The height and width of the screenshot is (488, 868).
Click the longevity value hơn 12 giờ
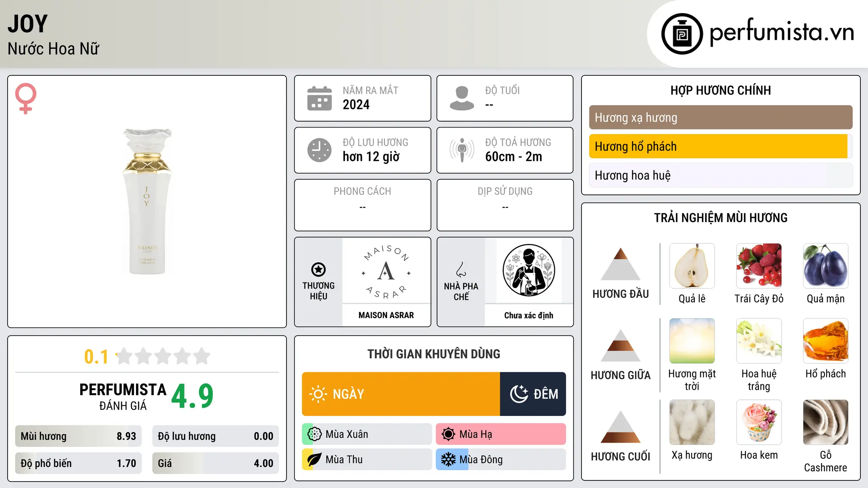(x=371, y=157)
